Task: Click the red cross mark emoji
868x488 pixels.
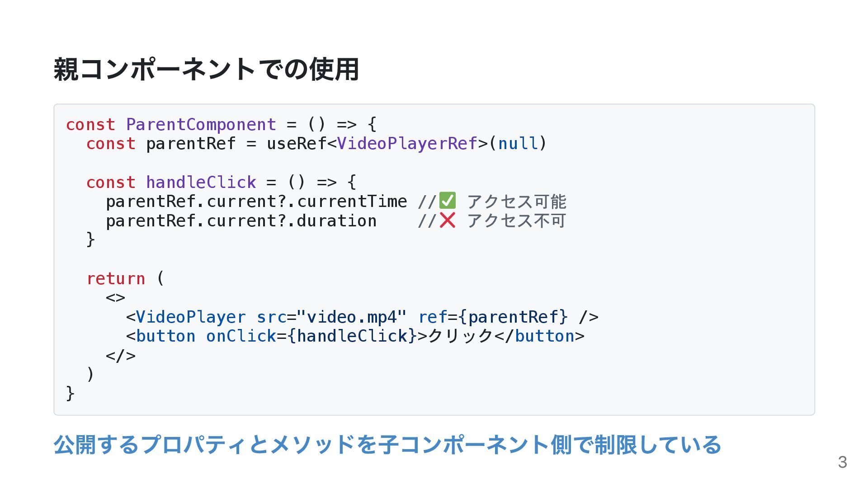Action: click(x=447, y=220)
